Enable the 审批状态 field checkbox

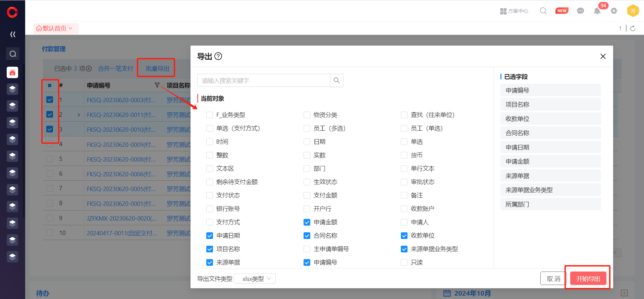point(404,182)
